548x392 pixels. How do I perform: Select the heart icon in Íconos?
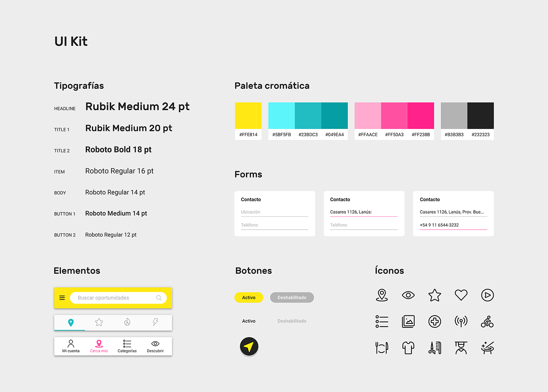coord(461,295)
